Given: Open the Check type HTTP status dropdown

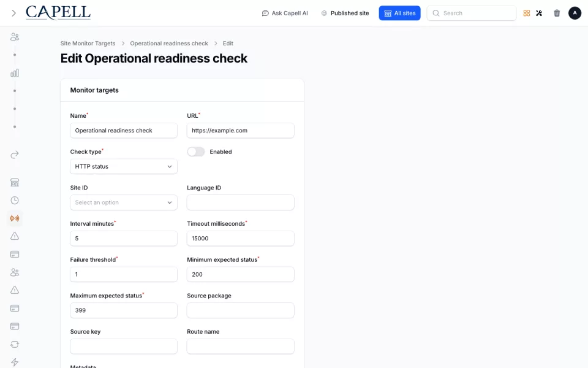Looking at the screenshot, I should 124,166.
